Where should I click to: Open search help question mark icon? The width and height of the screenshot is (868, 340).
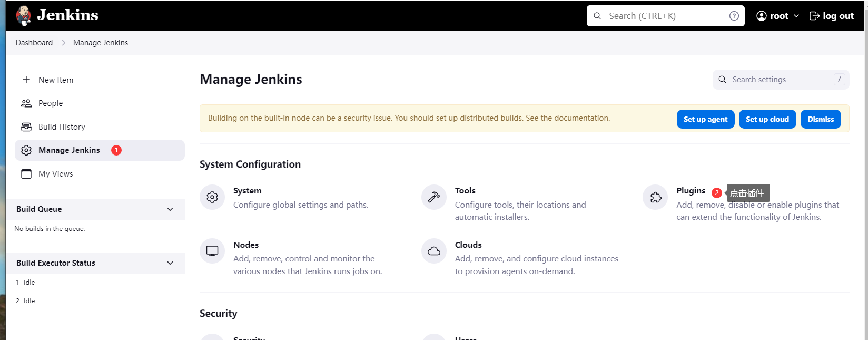click(734, 16)
